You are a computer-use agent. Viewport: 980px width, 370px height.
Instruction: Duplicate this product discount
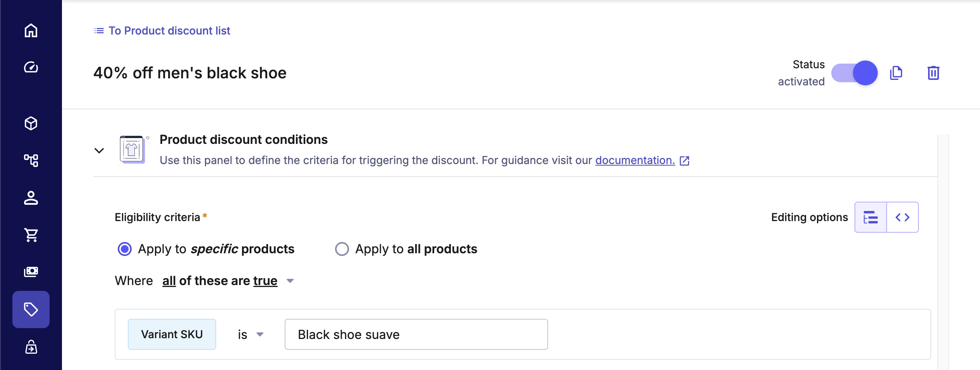coord(896,73)
